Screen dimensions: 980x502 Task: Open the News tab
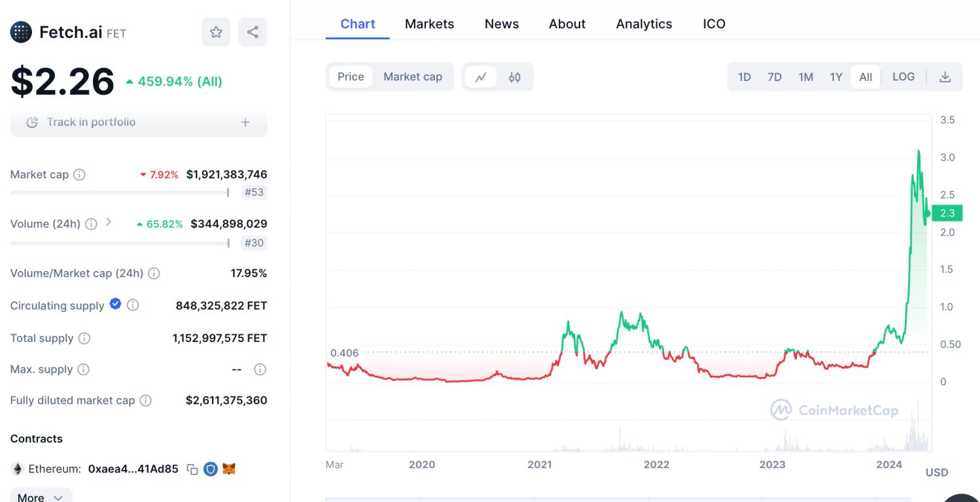[502, 24]
